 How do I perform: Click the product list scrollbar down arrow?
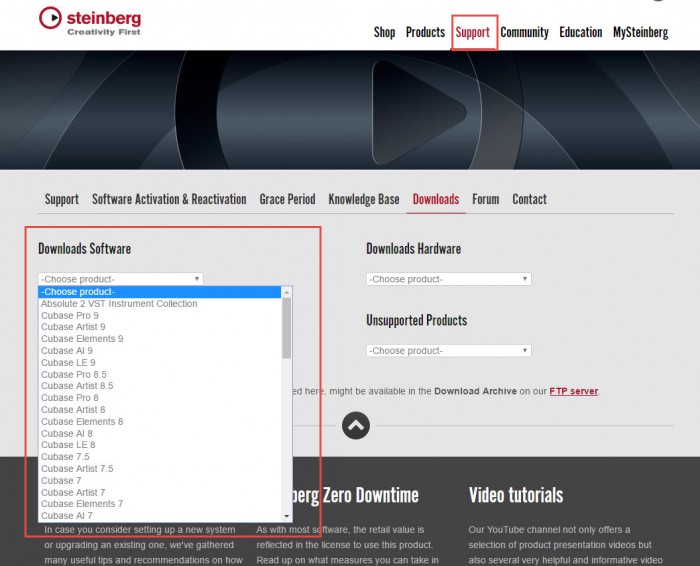(287, 516)
